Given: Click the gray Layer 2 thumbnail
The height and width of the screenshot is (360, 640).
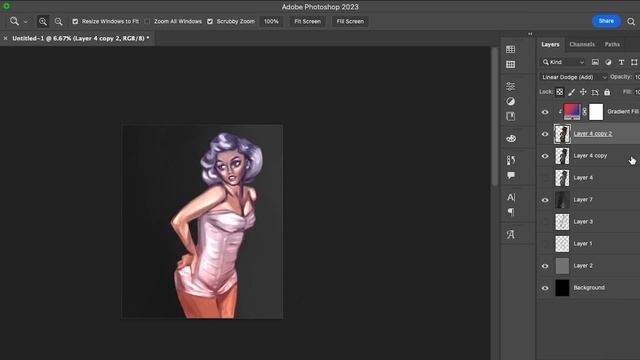Looking at the screenshot, I should tap(562, 266).
